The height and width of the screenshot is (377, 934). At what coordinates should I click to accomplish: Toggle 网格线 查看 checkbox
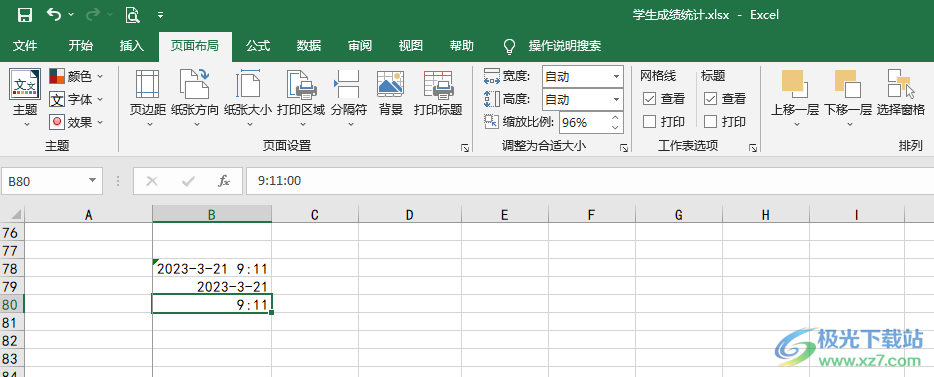pyautogui.click(x=649, y=99)
